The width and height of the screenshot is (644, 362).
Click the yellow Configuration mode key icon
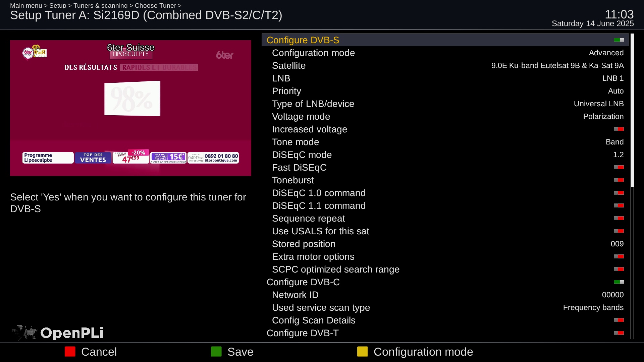click(362, 352)
